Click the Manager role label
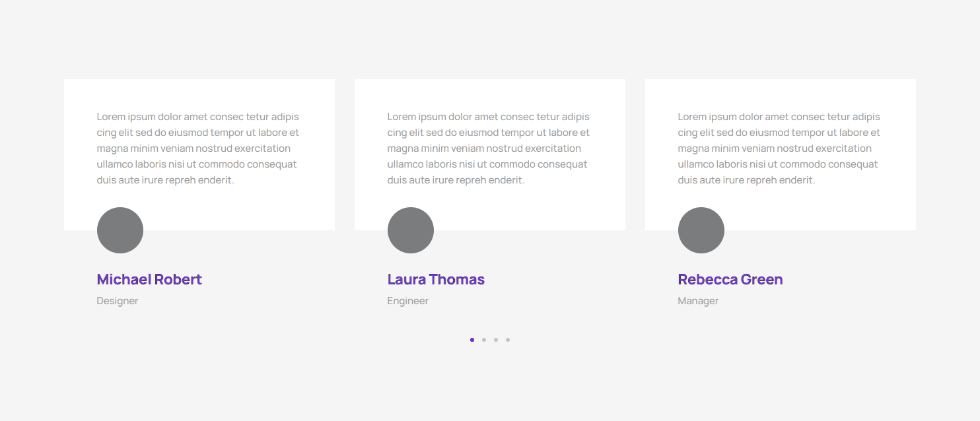Image resolution: width=980 pixels, height=421 pixels. 698,301
